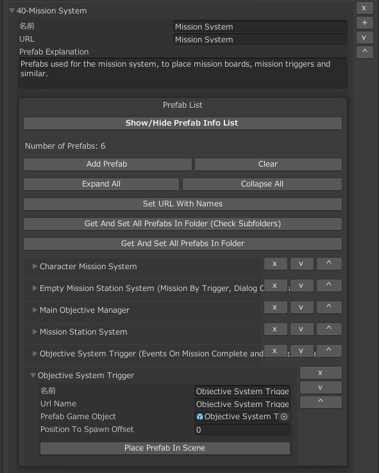
Task: Move the Mission System category up
Action: coord(364,52)
